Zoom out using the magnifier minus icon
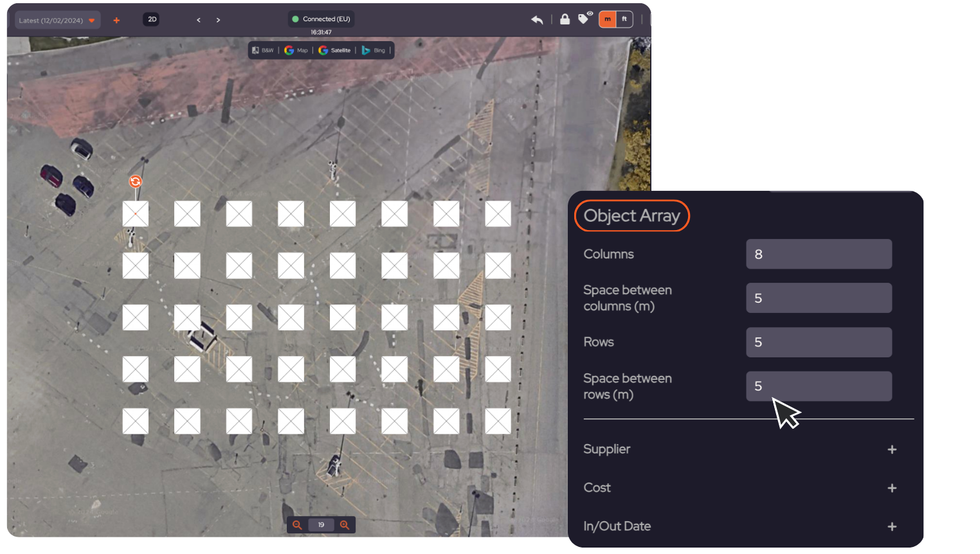Image resolution: width=980 pixels, height=554 pixels. point(296,525)
